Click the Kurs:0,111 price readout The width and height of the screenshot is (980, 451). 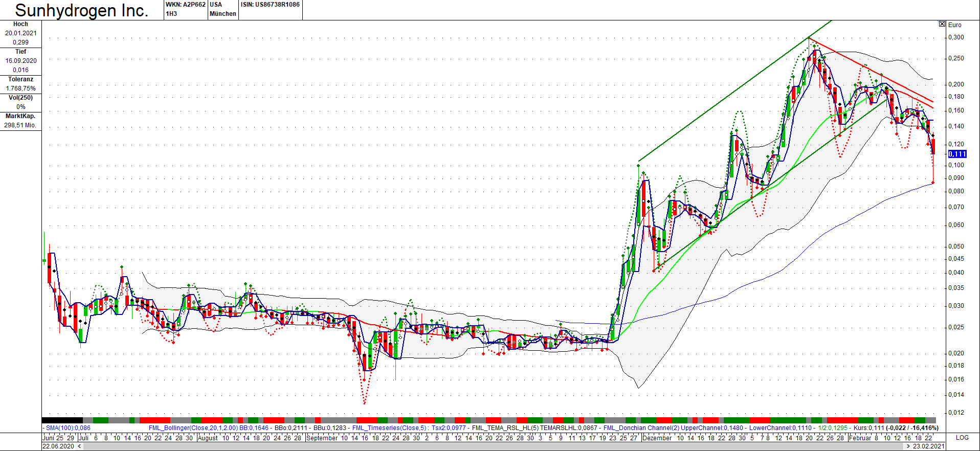pyautogui.click(x=869, y=428)
